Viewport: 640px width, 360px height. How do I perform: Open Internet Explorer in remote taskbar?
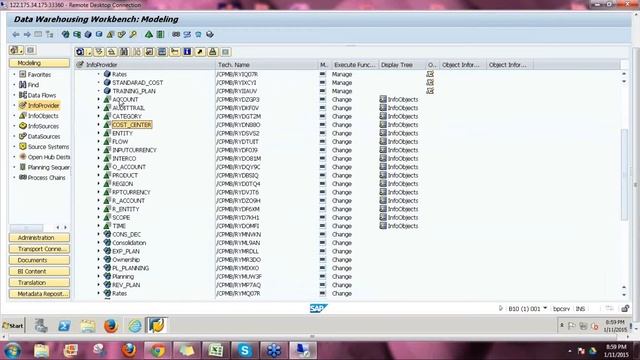pos(135,326)
